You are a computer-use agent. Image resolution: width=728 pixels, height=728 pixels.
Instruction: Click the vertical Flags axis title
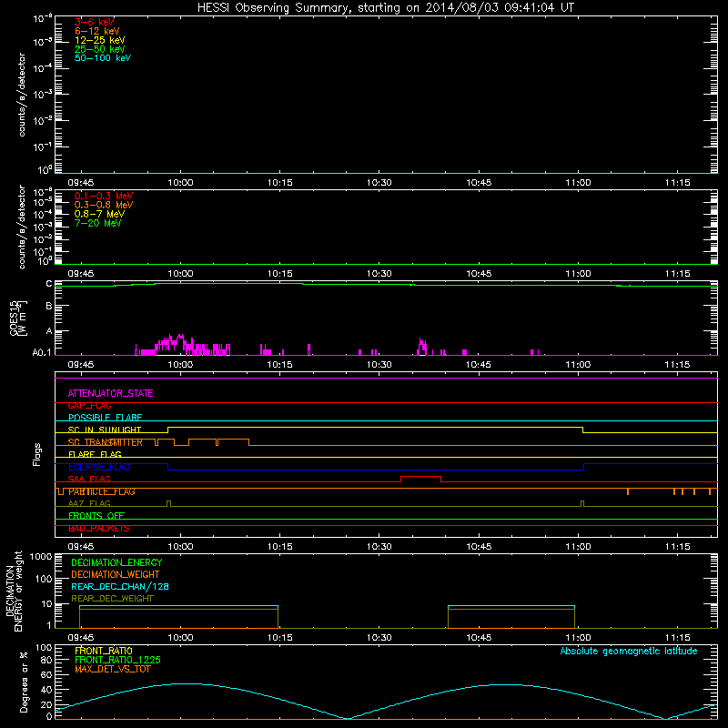coord(37,454)
